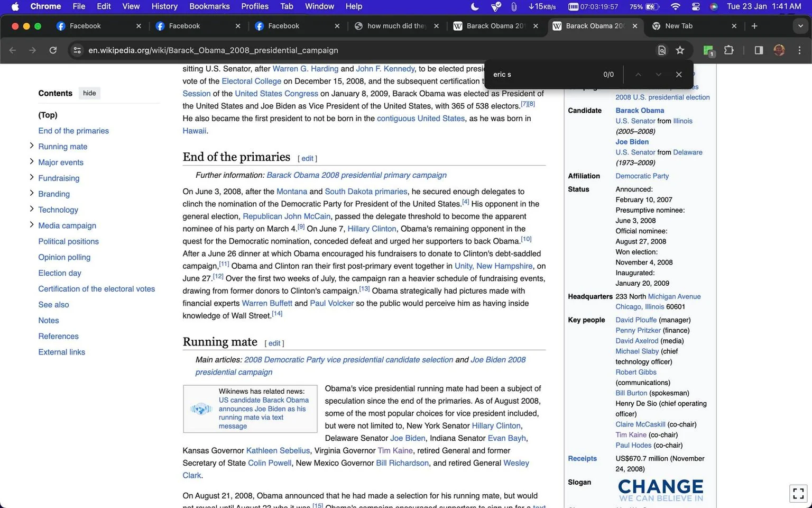The image size is (812, 508).
Task: Go to previous find result
Action: tap(638, 75)
